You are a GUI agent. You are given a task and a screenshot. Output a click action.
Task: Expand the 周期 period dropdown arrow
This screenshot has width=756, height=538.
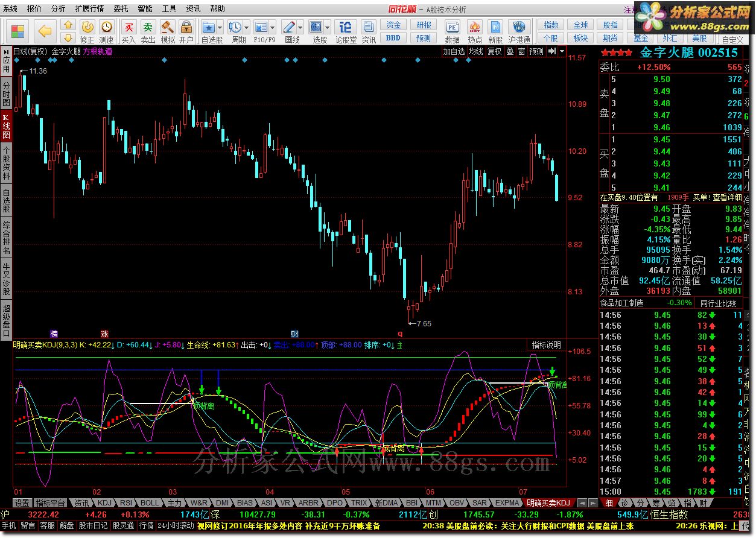247,27
